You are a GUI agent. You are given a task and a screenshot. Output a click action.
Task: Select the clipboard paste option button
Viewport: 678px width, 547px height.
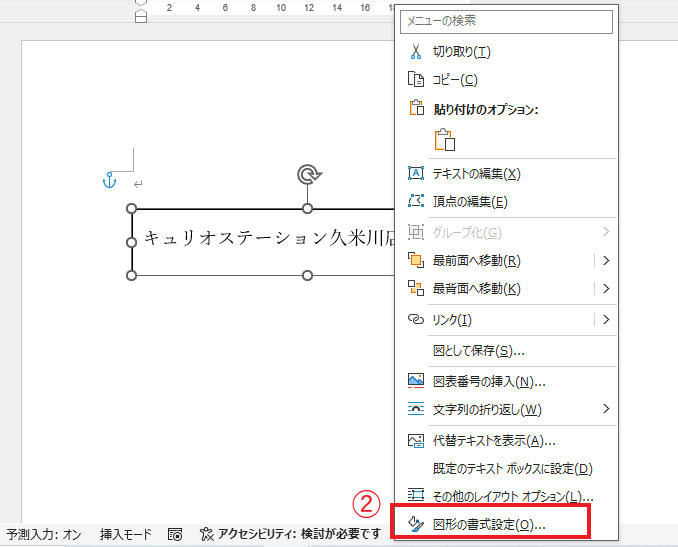(445, 140)
